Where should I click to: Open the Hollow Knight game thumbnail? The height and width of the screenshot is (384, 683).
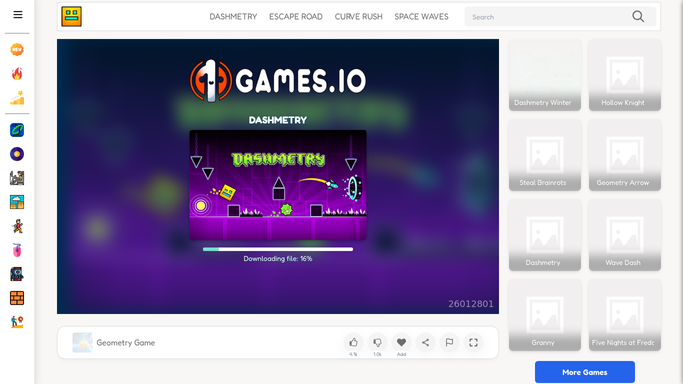pyautogui.click(x=625, y=75)
